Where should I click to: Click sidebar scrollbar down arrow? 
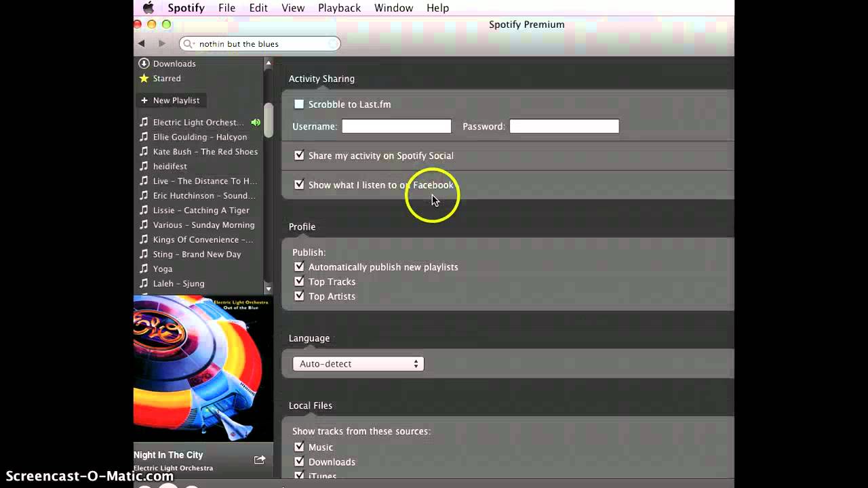pos(268,289)
